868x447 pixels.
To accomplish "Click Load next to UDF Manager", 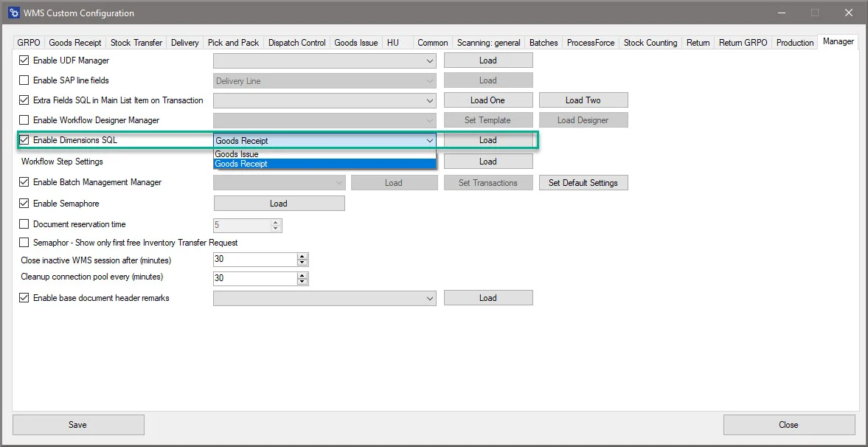I will [487, 60].
